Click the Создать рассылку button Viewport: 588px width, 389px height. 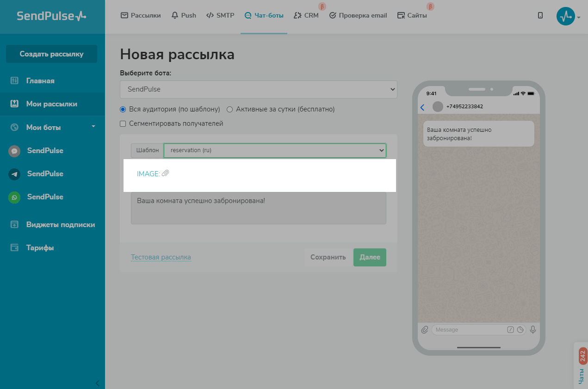(x=51, y=54)
